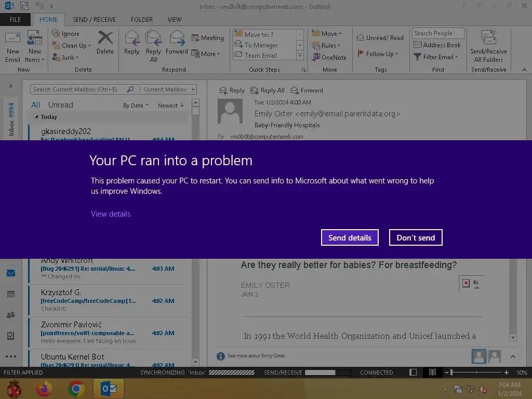
Task: Open the Zvonimir Pavlović email
Action: (108, 332)
